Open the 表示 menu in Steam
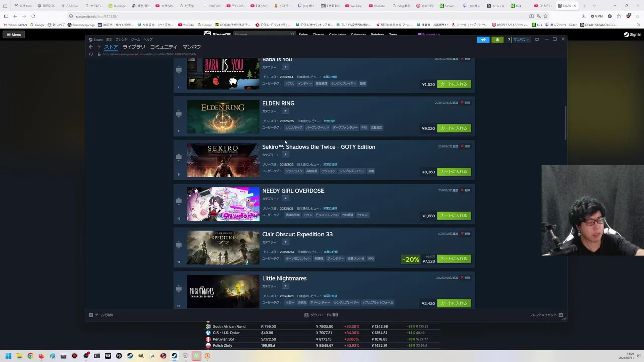Screen dimensions: 644x362 (109, 39)
